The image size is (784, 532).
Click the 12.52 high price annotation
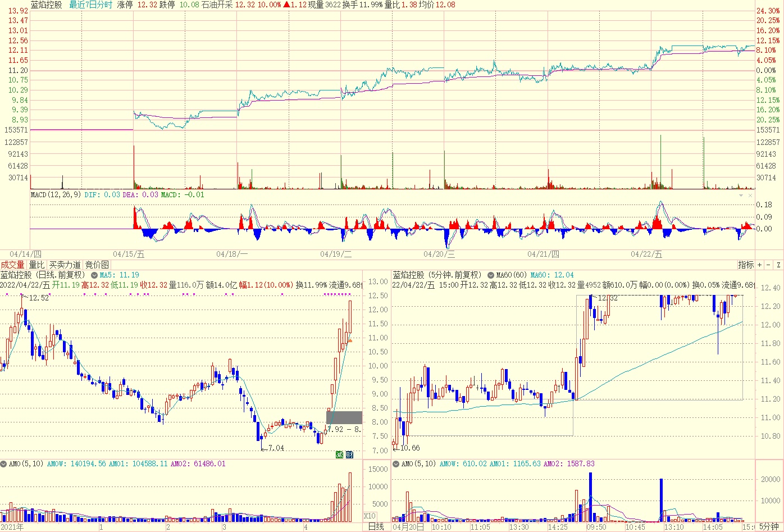pos(39,298)
